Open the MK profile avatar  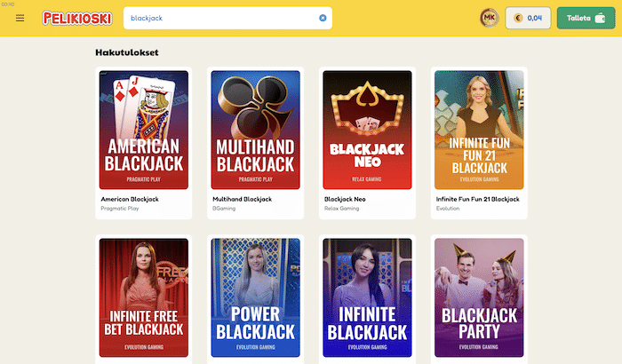(x=489, y=18)
